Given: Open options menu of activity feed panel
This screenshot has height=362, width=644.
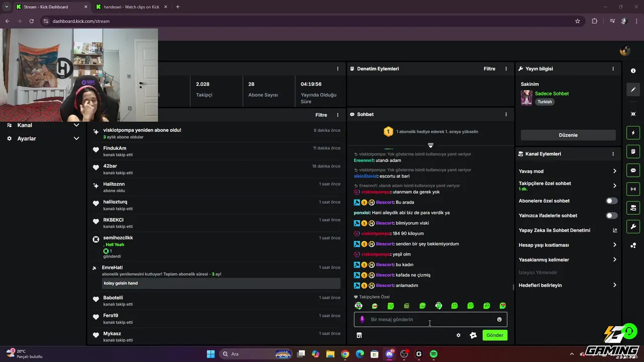Looking at the screenshot, I should [x=338, y=115].
